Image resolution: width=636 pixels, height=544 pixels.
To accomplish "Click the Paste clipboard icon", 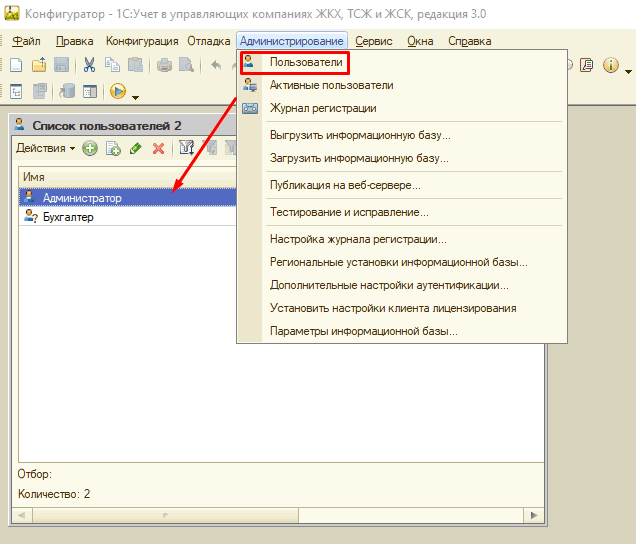I will [135, 65].
